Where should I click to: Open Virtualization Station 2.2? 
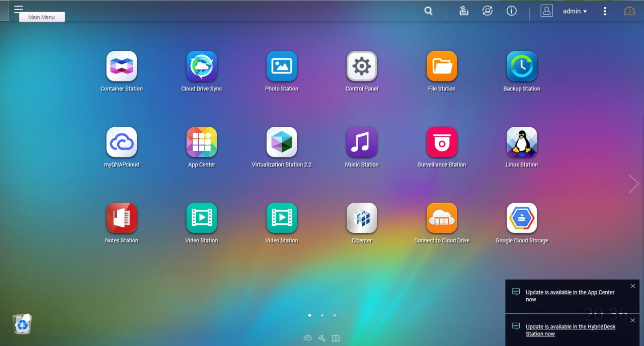[282, 142]
